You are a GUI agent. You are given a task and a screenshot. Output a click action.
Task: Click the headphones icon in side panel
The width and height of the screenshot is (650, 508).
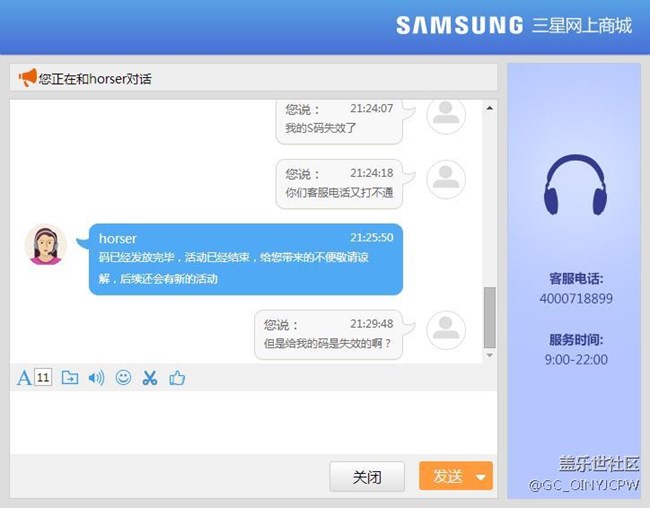point(575,185)
